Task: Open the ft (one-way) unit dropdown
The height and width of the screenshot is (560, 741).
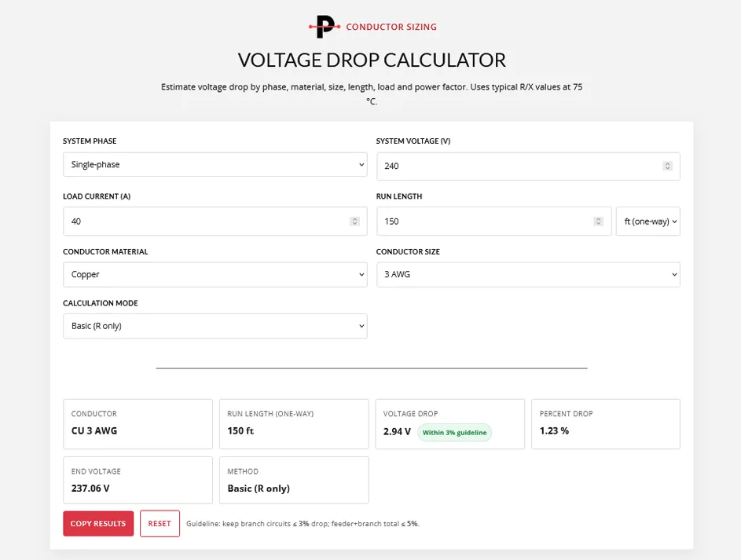Action: click(648, 221)
